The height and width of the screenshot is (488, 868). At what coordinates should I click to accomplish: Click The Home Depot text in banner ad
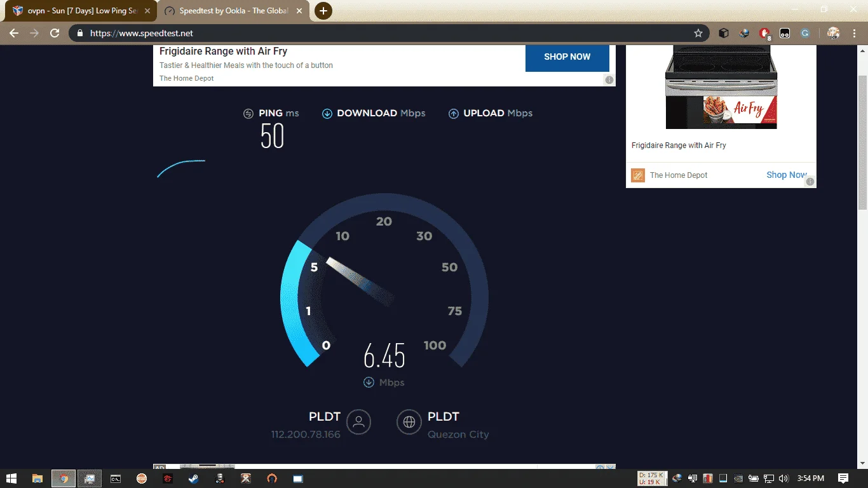[186, 78]
